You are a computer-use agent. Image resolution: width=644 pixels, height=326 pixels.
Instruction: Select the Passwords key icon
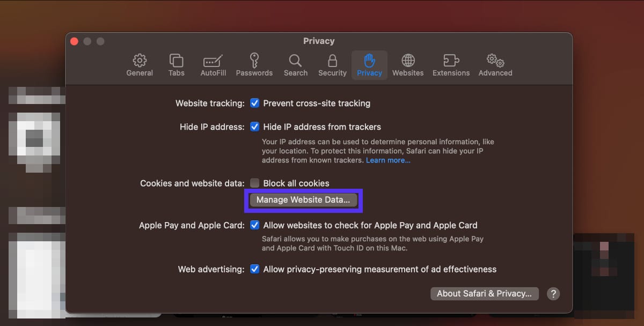coord(254,61)
